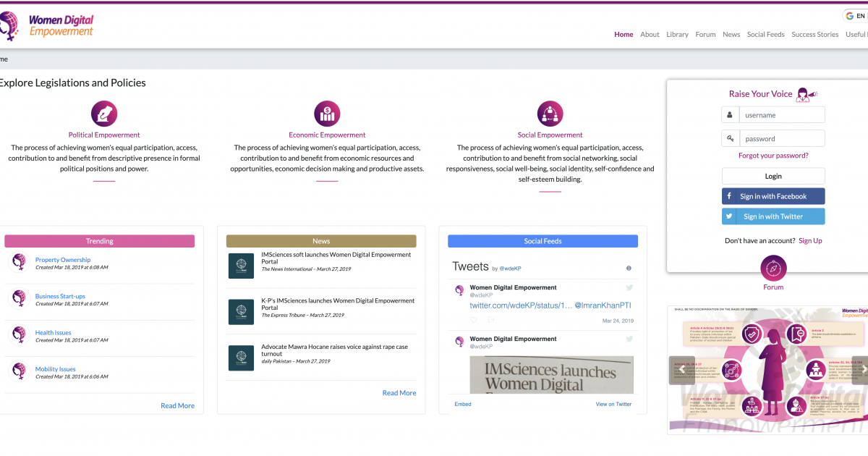
Task: Open the Social Feeds menu item
Action: 766,35
